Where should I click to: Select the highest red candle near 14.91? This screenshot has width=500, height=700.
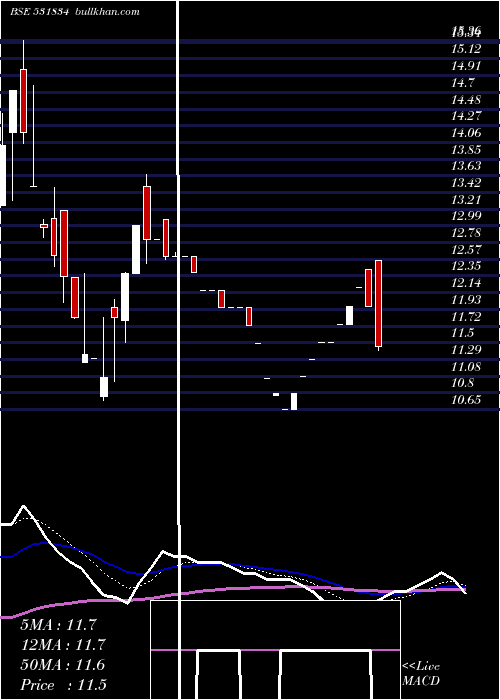point(23,101)
